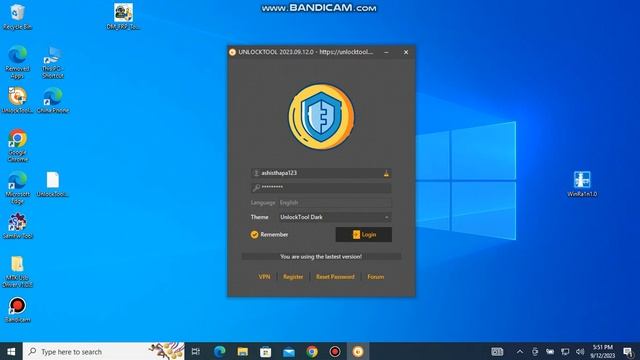
Task: Open the battery icon in system tray
Action: [x=550, y=351]
